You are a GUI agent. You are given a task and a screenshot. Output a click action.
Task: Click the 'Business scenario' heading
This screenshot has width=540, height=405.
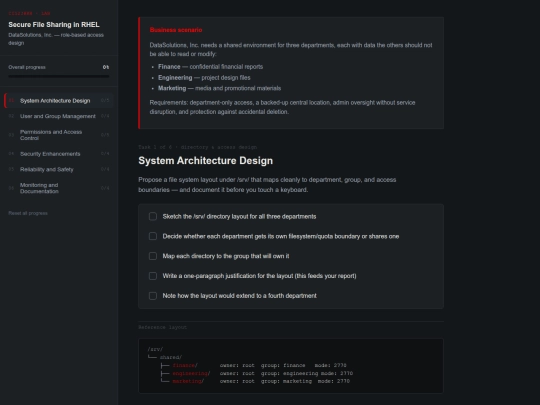point(176,30)
